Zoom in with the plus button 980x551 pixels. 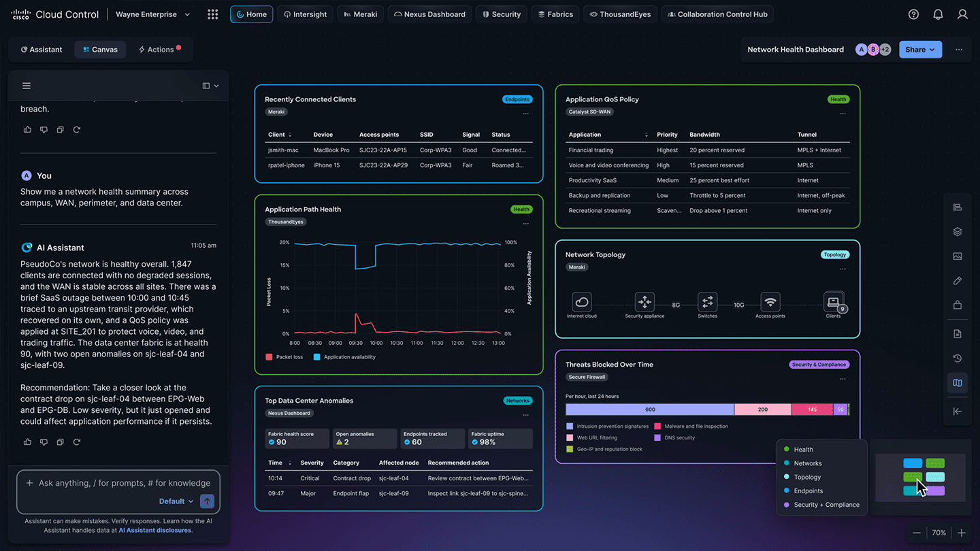pos(962,533)
